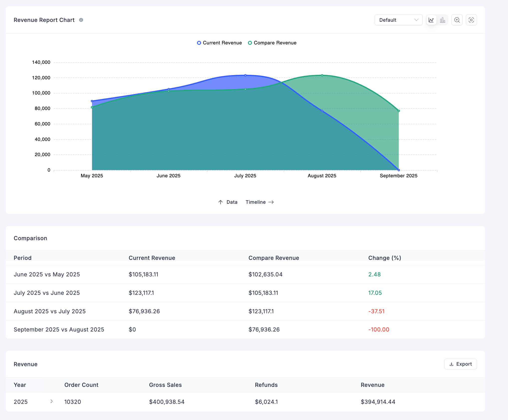This screenshot has height=420, width=508.
Task: Click the right arrow next to Timeline
Action: click(x=271, y=202)
